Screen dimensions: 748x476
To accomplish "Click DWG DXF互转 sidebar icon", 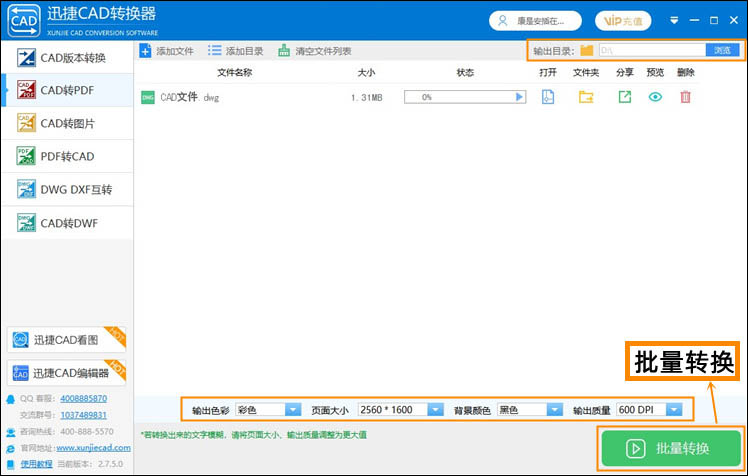I will (x=26, y=189).
